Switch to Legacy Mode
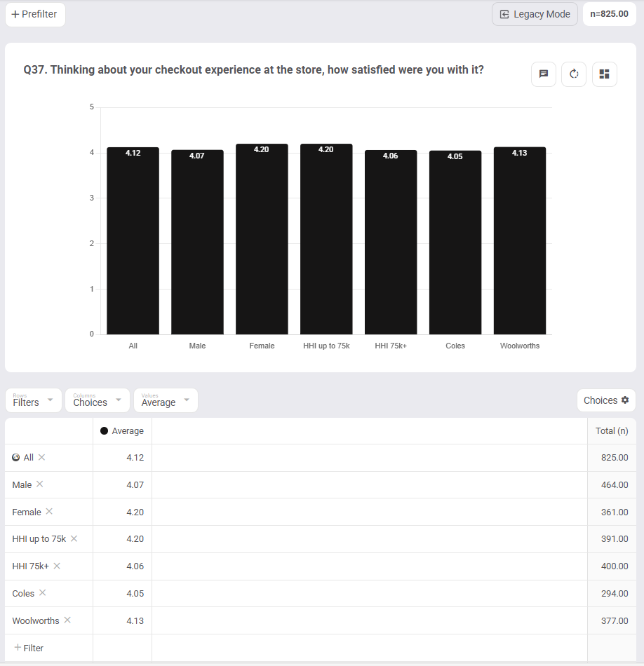The width and height of the screenshot is (644, 666). click(535, 14)
